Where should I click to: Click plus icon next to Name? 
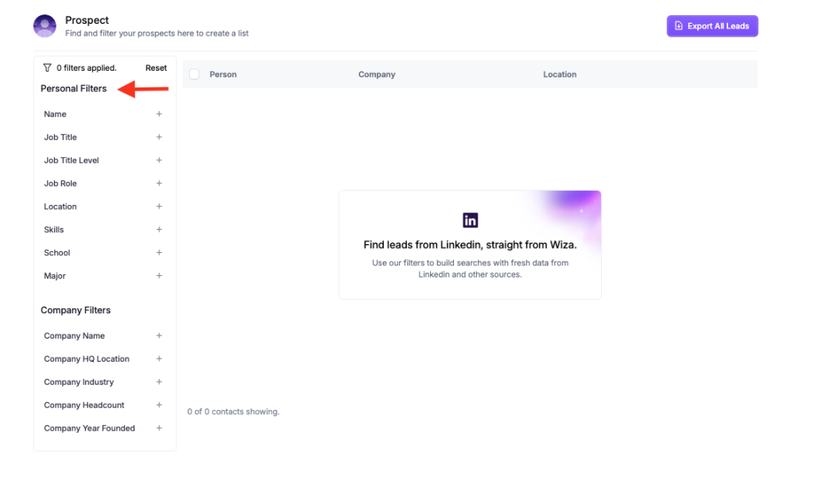coord(159,114)
